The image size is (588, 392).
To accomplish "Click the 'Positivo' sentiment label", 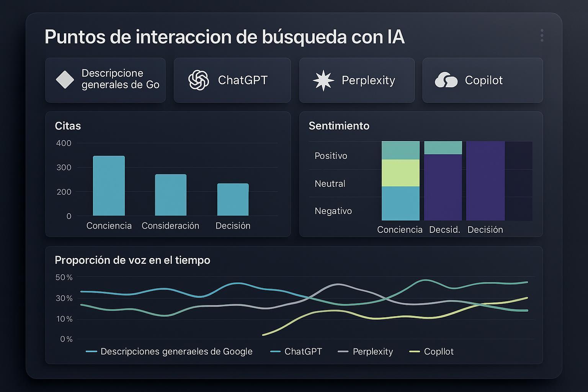I will click(331, 156).
